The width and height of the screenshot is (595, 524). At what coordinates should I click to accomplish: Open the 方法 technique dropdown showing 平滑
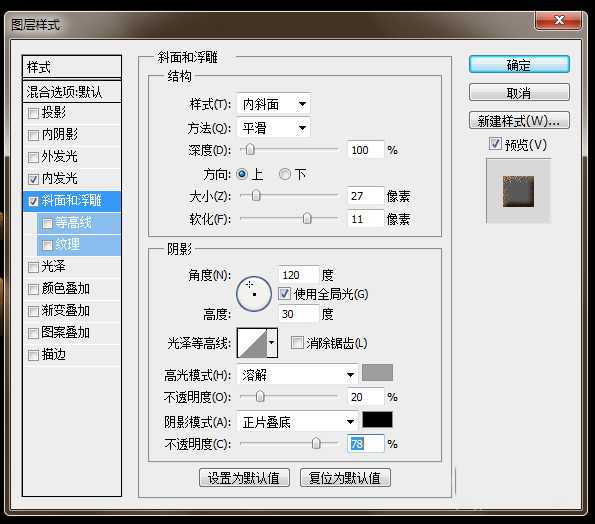273,128
